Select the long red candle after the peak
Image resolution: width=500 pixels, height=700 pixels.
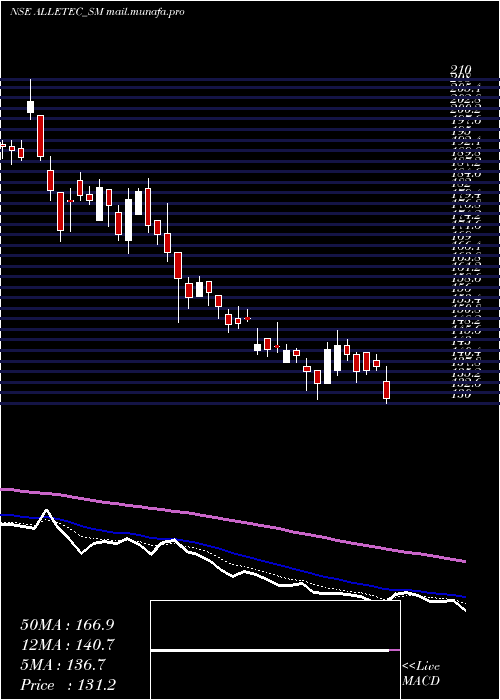(41, 135)
